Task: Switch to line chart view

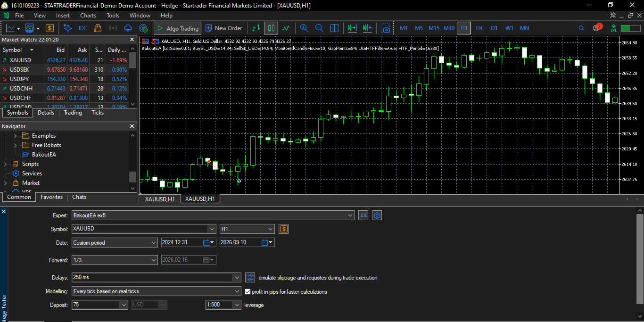Action: pyautogui.click(x=286, y=28)
